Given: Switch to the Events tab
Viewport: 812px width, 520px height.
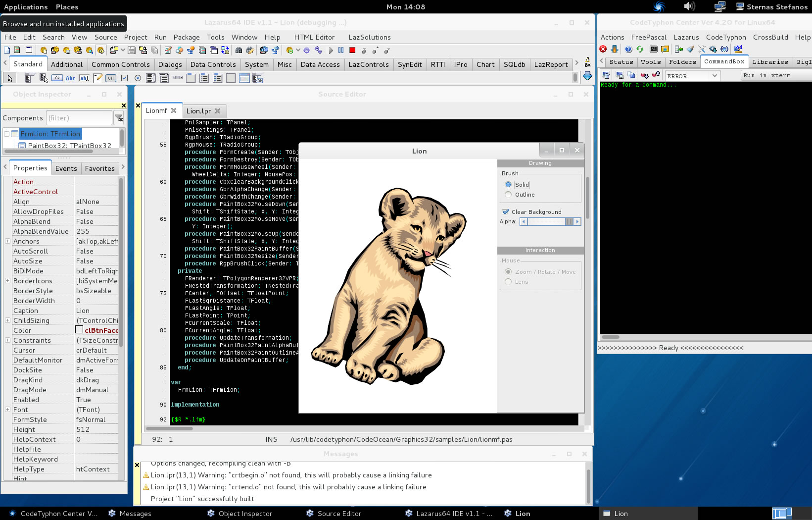Looking at the screenshot, I should 66,168.
